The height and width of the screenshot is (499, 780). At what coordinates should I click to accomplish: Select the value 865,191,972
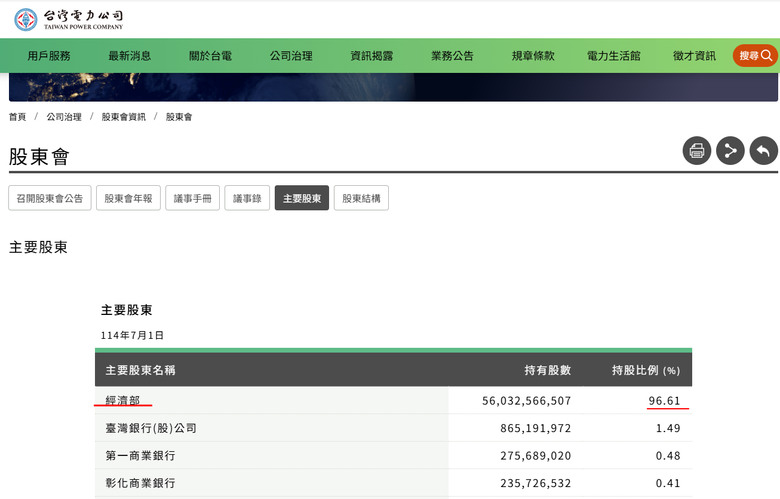(x=536, y=428)
